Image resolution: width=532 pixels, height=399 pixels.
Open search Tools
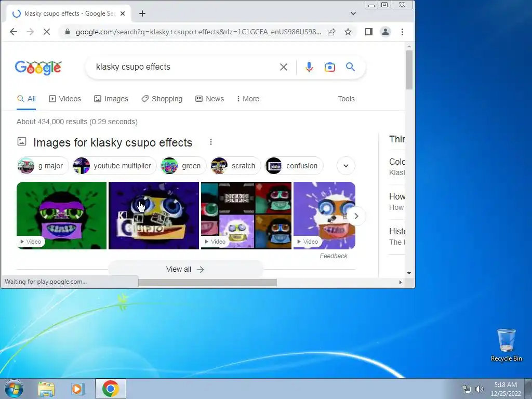(346, 99)
